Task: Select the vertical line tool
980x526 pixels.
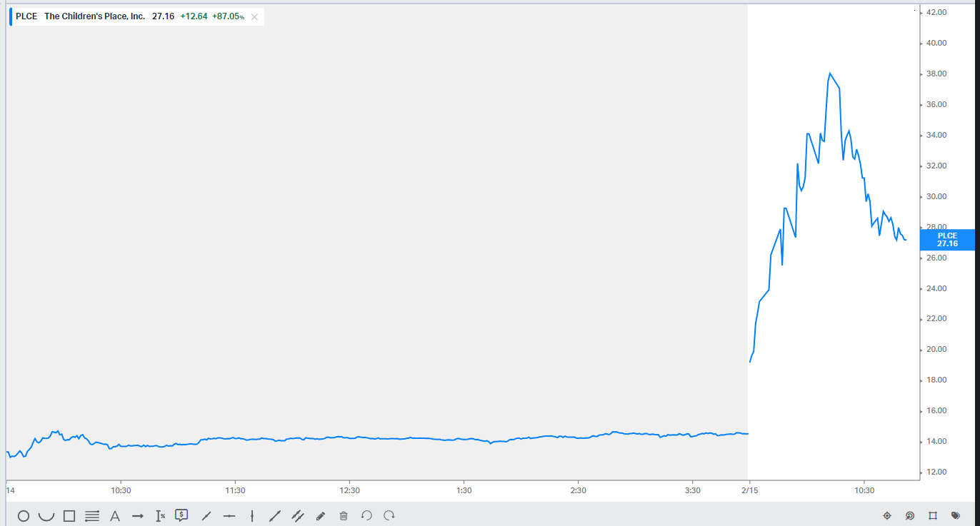Action: coord(252,515)
